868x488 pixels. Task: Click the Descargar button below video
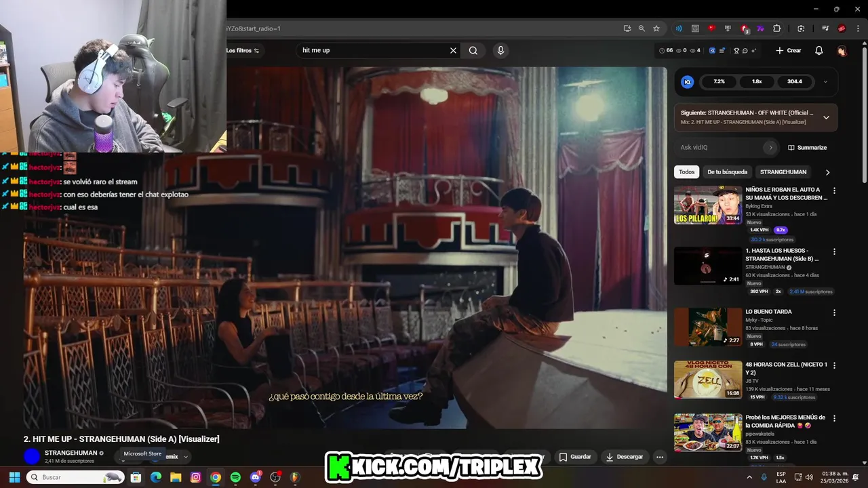624,457
